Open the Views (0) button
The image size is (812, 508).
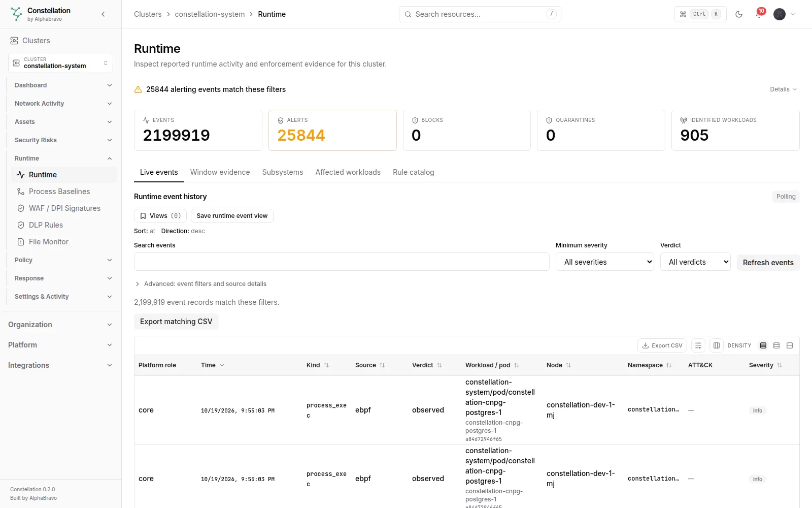(160, 216)
